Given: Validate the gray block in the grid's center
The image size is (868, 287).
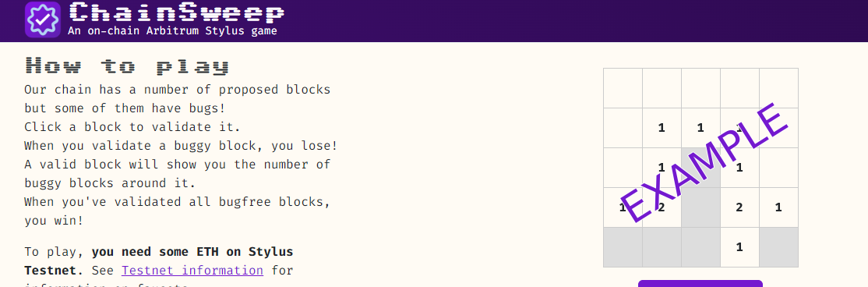Looking at the screenshot, I should 700,168.
